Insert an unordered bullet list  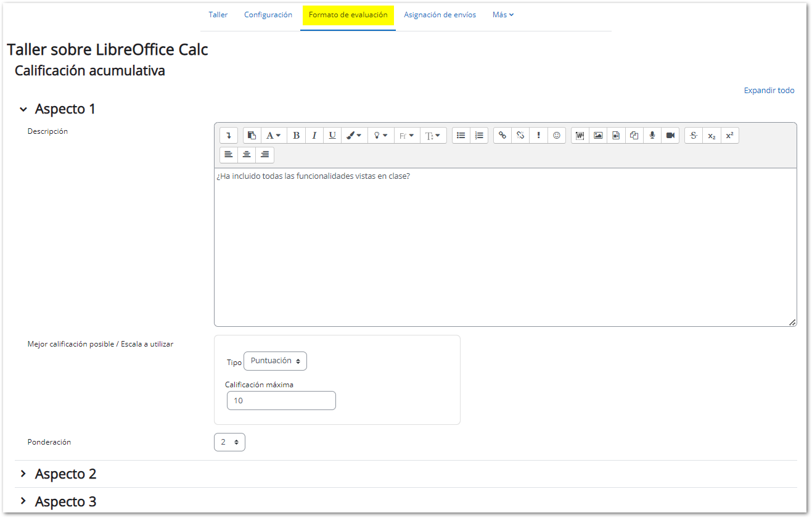(x=461, y=136)
